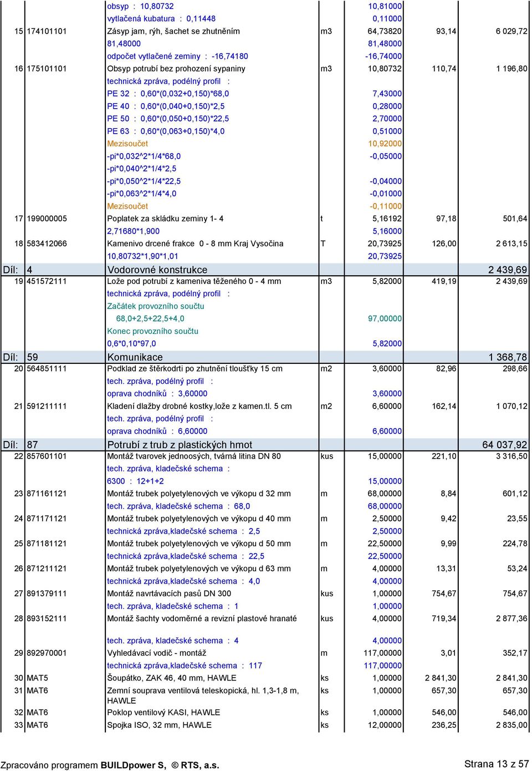Click the section total 1 368,78
This screenshot has width=532, height=771.
508,357
